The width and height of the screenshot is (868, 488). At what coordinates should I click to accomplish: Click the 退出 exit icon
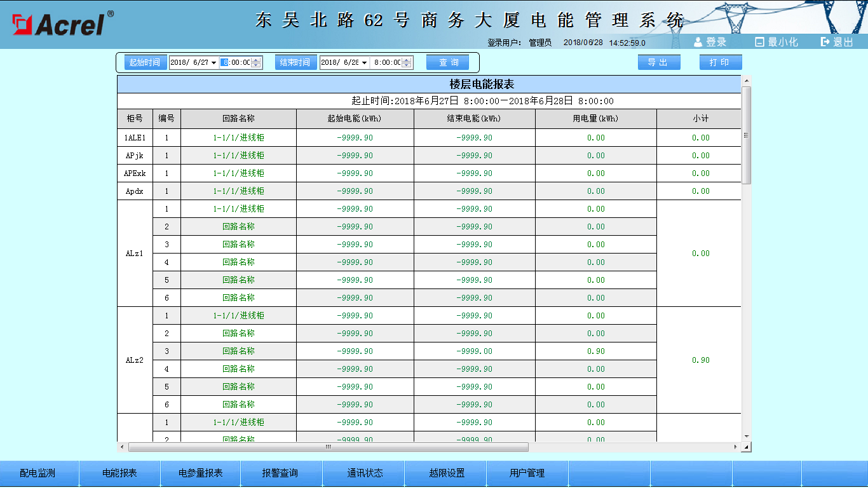825,42
